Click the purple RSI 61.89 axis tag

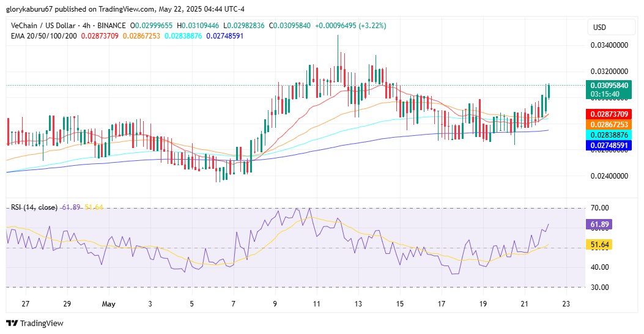click(x=599, y=224)
